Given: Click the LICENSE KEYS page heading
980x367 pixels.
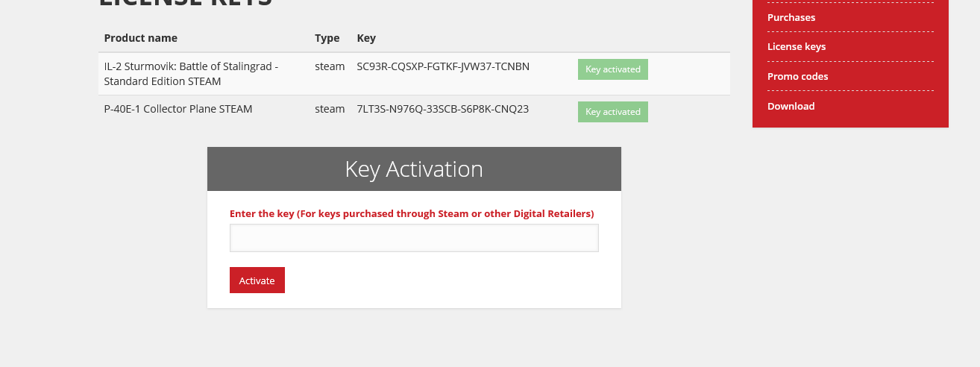Looking at the screenshot, I should [186, 3].
